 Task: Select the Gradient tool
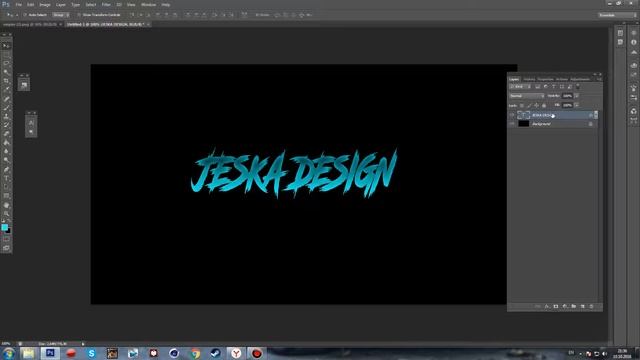[6, 142]
